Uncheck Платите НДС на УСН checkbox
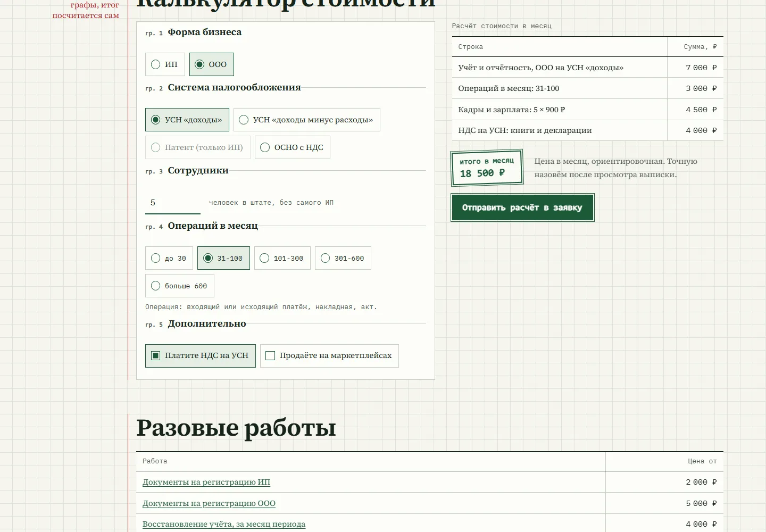The width and height of the screenshot is (766, 532). 200,356
